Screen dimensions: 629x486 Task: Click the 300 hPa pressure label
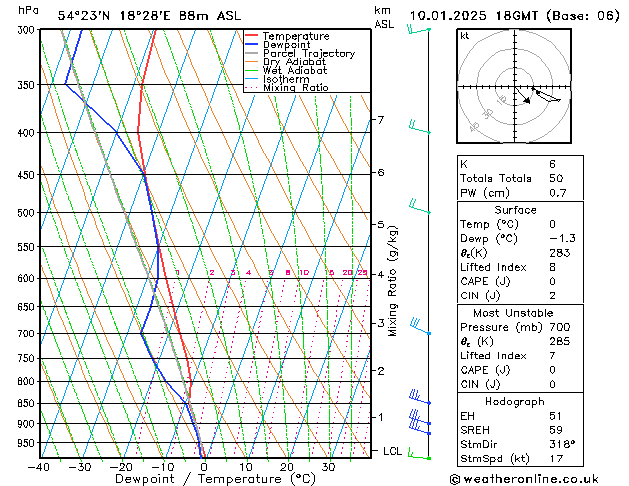coord(28,30)
